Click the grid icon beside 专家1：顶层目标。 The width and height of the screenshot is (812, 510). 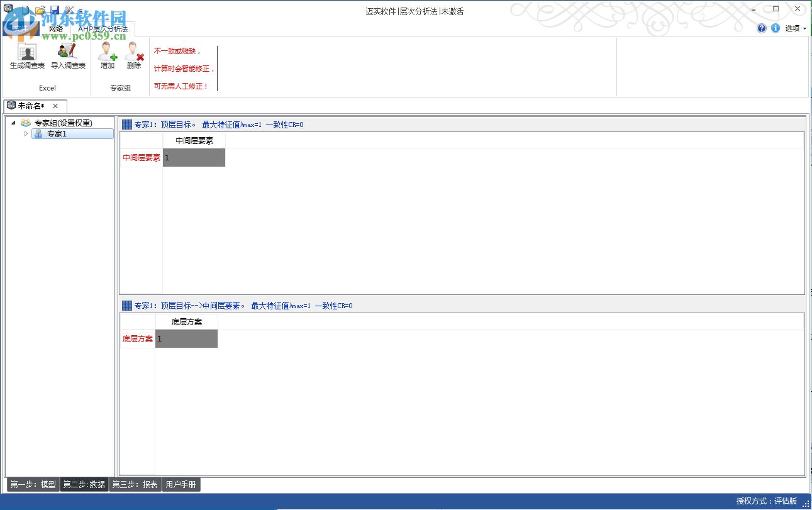pyautogui.click(x=127, y=125)
